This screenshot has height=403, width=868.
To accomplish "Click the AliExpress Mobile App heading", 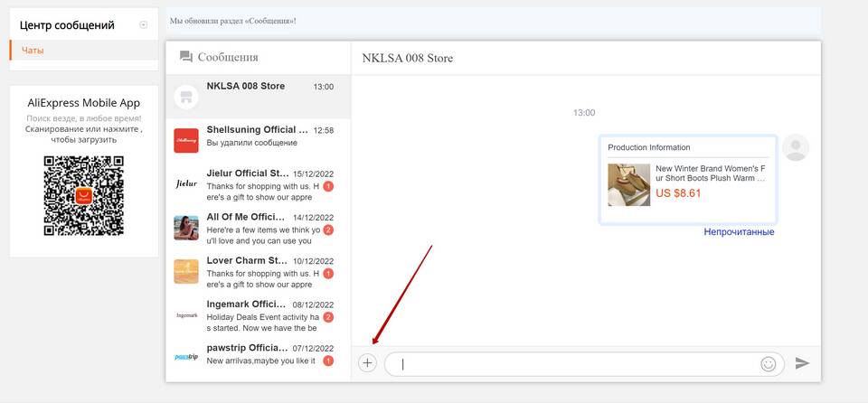I will [83, 103].
